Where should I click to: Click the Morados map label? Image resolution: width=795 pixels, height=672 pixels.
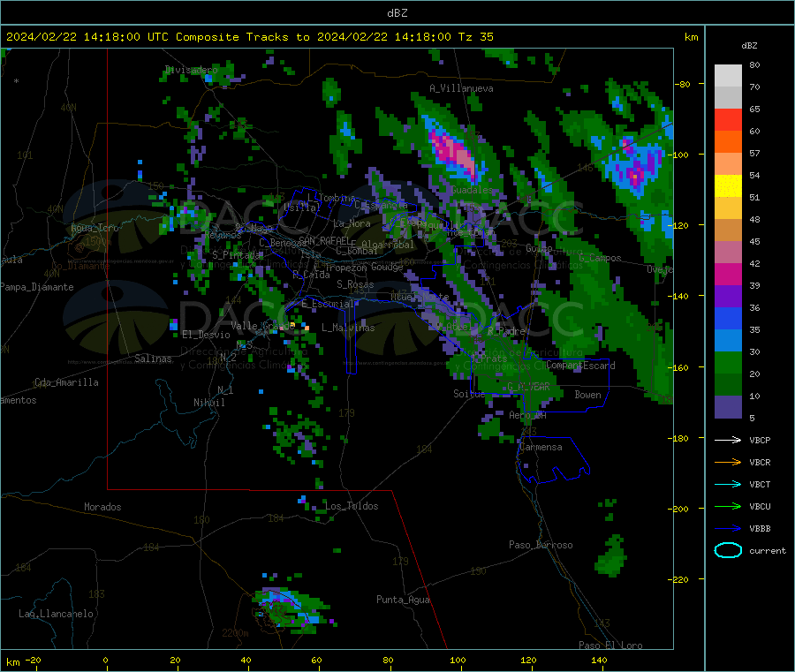tap(102, 507)
